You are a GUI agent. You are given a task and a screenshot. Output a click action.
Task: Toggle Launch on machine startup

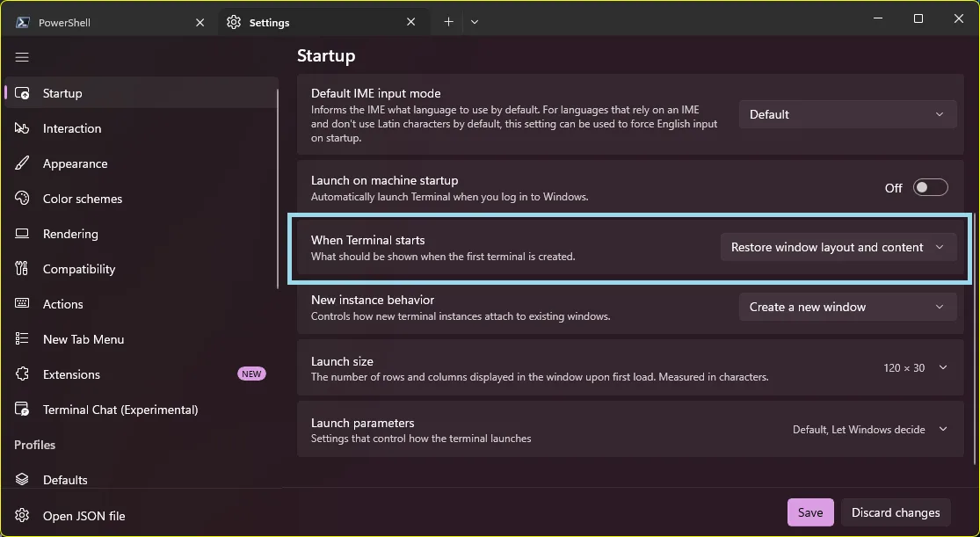pyautogui.click(x=930, y=187)
